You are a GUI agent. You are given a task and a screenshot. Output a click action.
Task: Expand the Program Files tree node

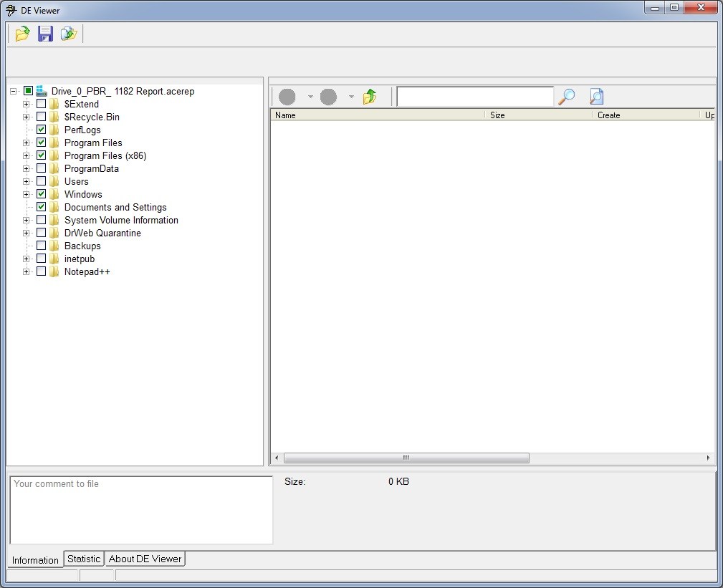click(x=27, y=143)
